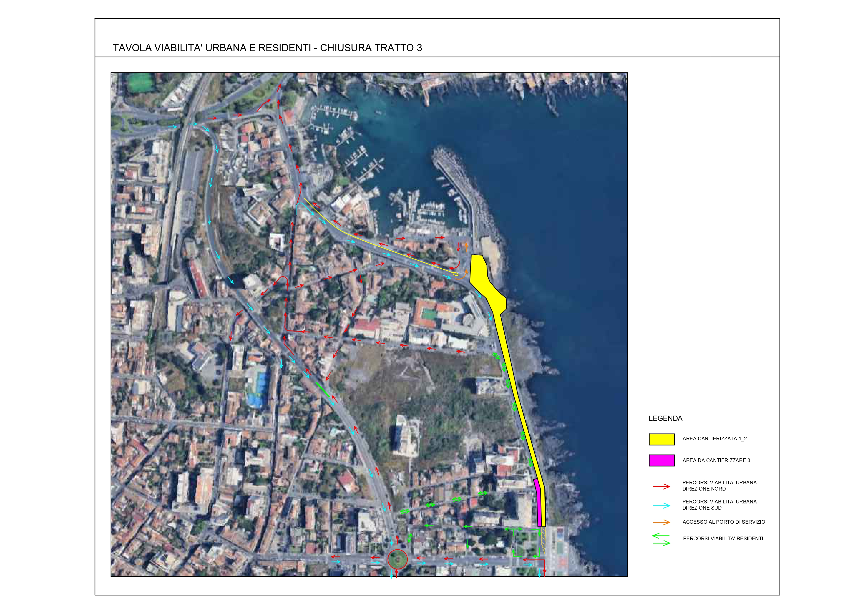Click the red roundabout circle on the map
The height and width of the screenshot is (614, 868).
click(397, 559)
